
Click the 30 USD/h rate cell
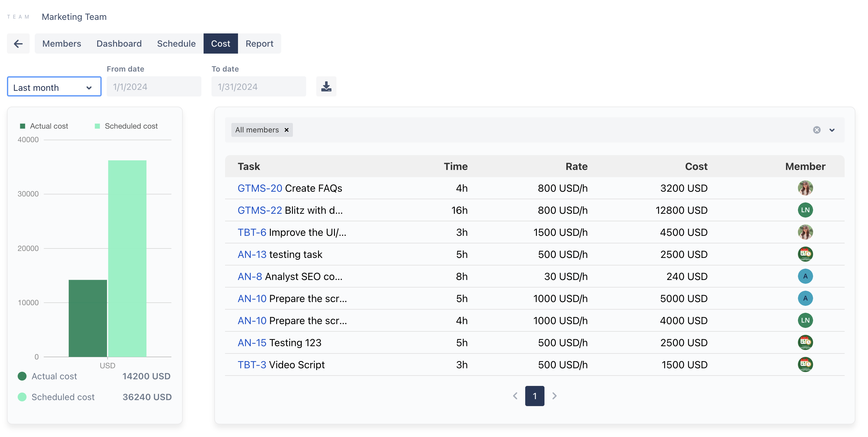click(x=565, y=277)
